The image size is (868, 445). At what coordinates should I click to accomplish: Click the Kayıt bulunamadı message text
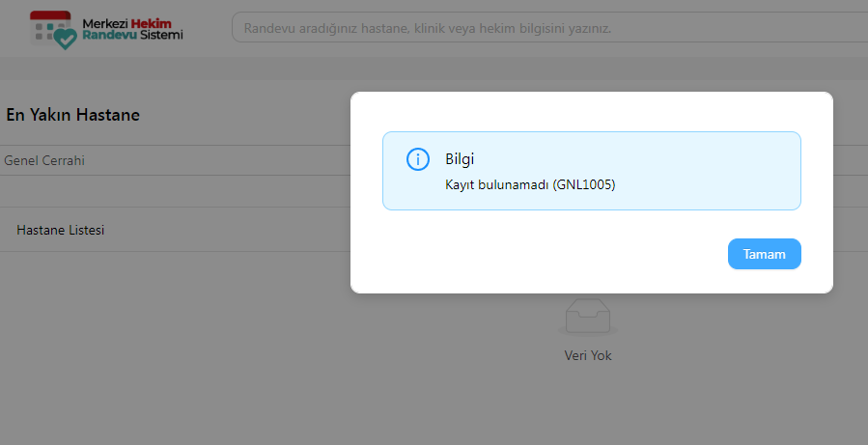(x=497, y=184)
